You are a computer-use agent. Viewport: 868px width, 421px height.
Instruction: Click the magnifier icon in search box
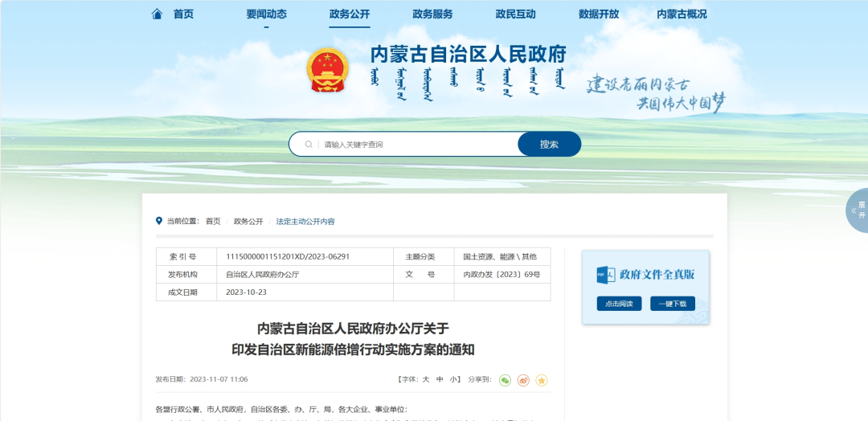click(309, 145)
